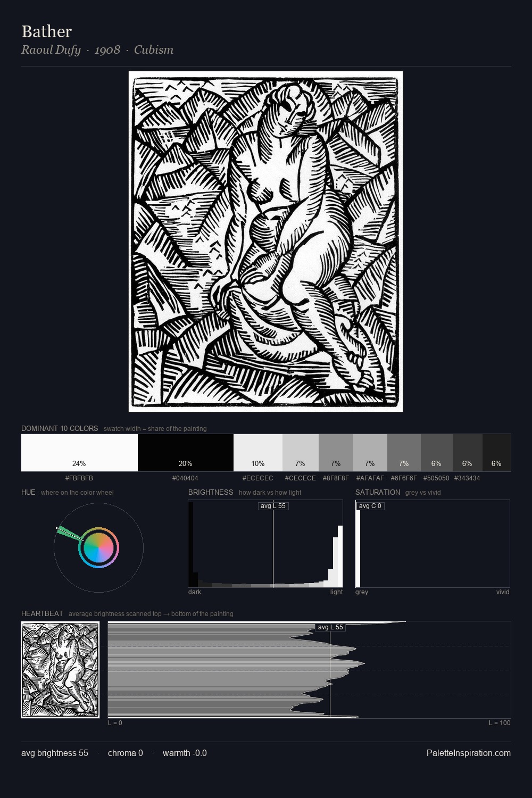Screen dimensions: 532x798
Task: Open the main Bather woodcut image
Action: (x=265, y=242)
